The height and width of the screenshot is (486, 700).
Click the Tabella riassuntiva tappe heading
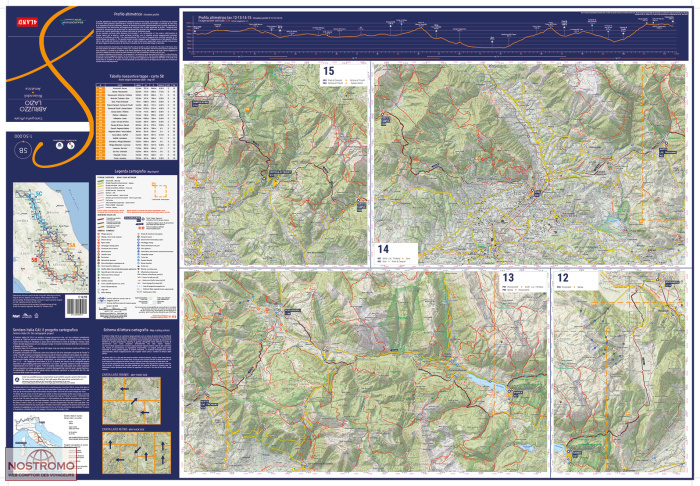(136, 77)
